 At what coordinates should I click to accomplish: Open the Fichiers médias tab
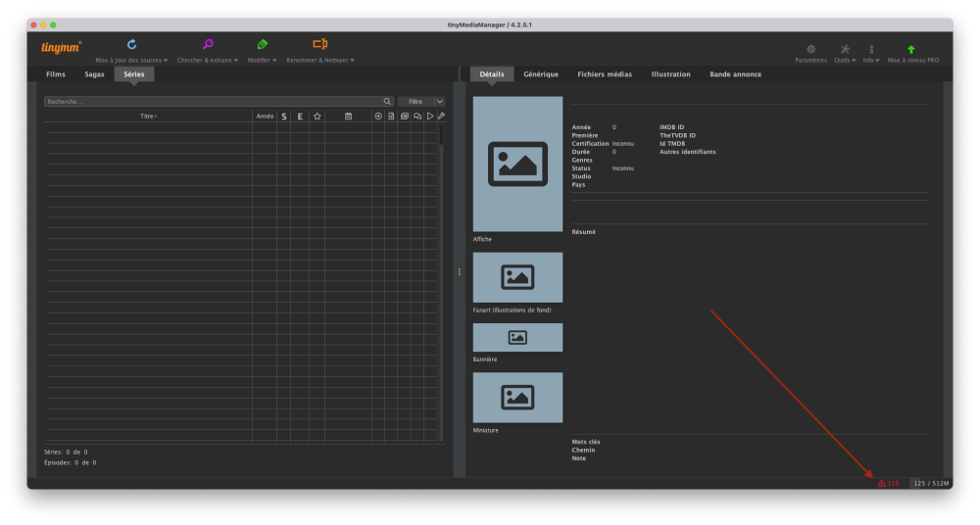(x=605, y=74)
